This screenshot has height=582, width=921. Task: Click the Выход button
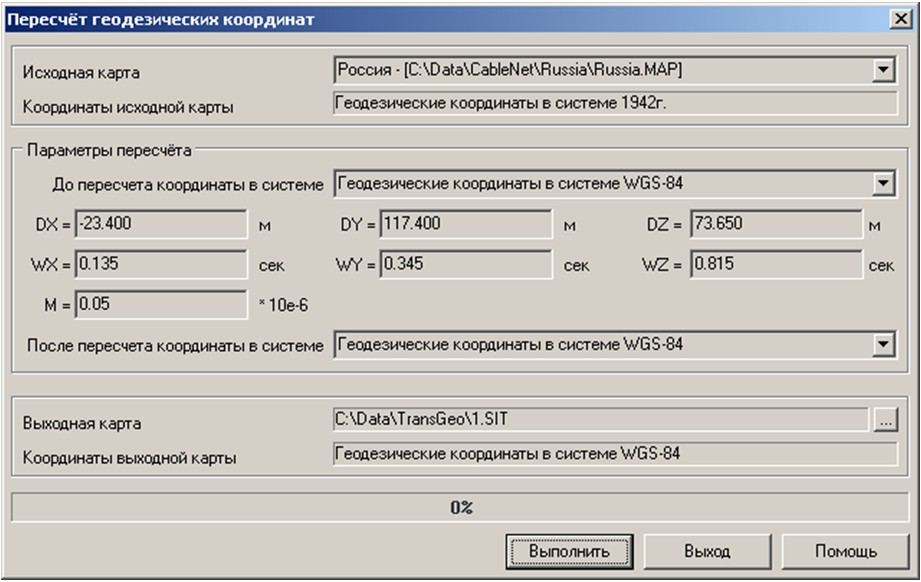point(706,551)
